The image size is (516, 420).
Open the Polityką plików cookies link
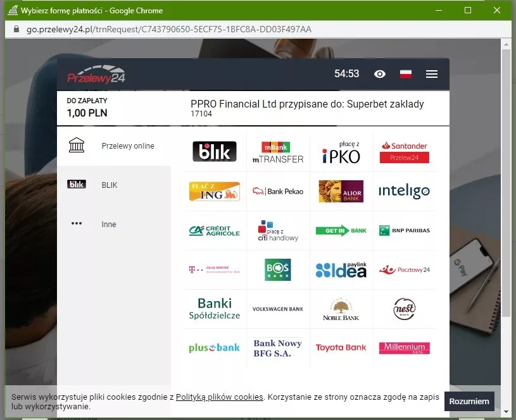pos(219,397)
